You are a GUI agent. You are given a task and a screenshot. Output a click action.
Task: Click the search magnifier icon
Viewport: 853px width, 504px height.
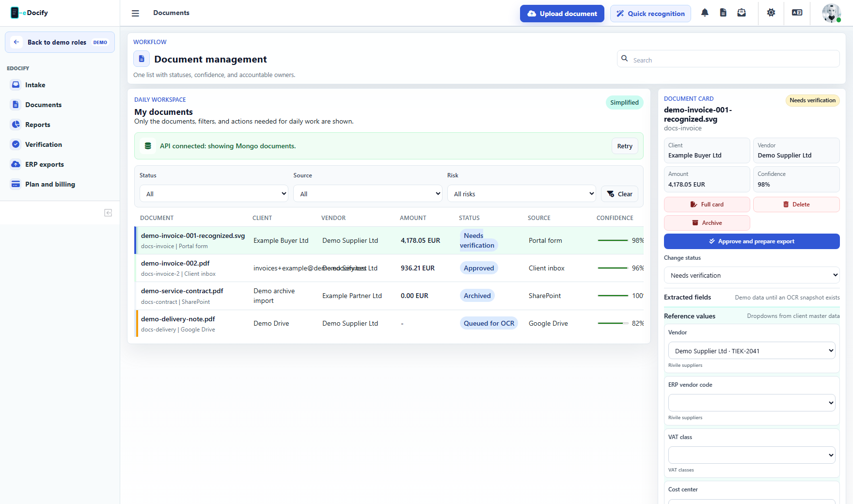pyautogui.click(x=625, y=59)
